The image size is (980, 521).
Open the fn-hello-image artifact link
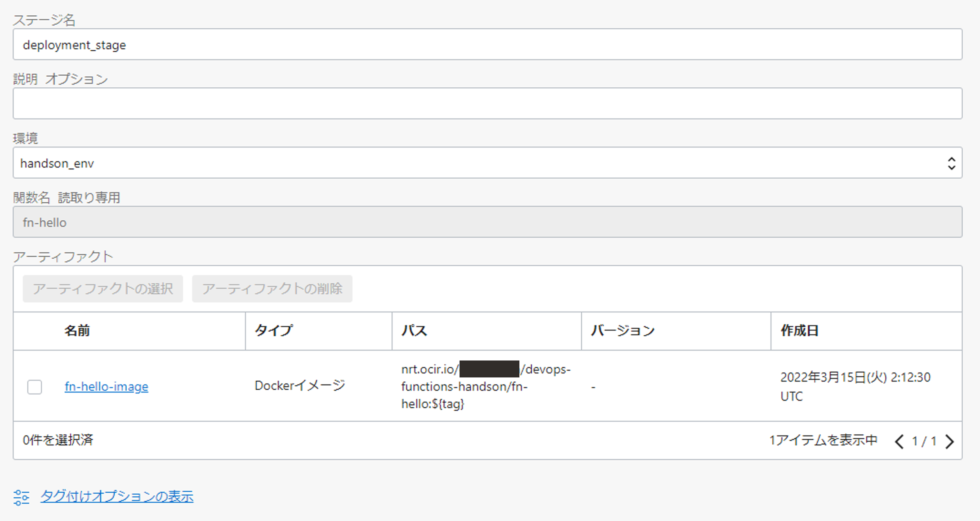click(106, 387)
